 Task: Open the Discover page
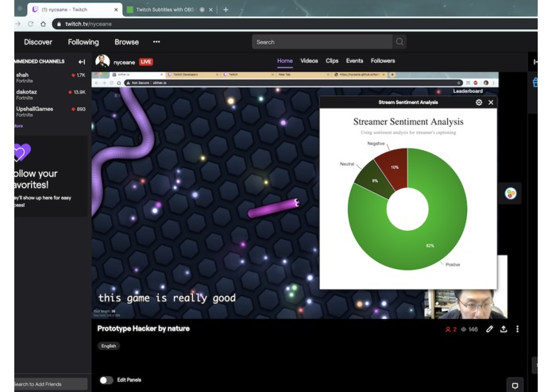tap(38, 42)
